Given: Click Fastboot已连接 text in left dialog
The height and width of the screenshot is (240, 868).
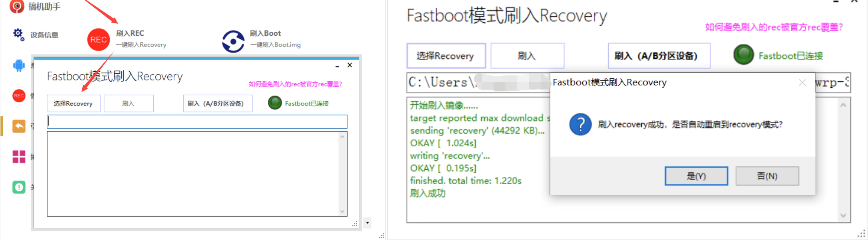Looking at the screenshot, I should (307, 103).
